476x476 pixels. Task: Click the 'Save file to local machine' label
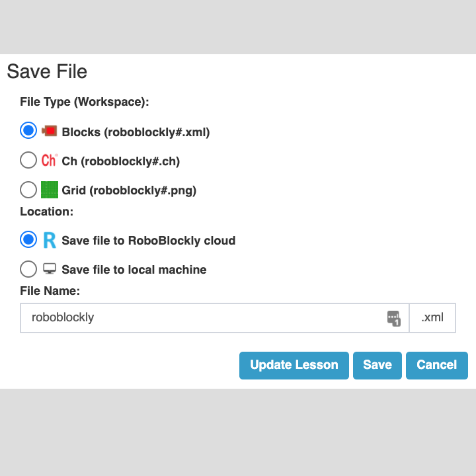(134, 270)
